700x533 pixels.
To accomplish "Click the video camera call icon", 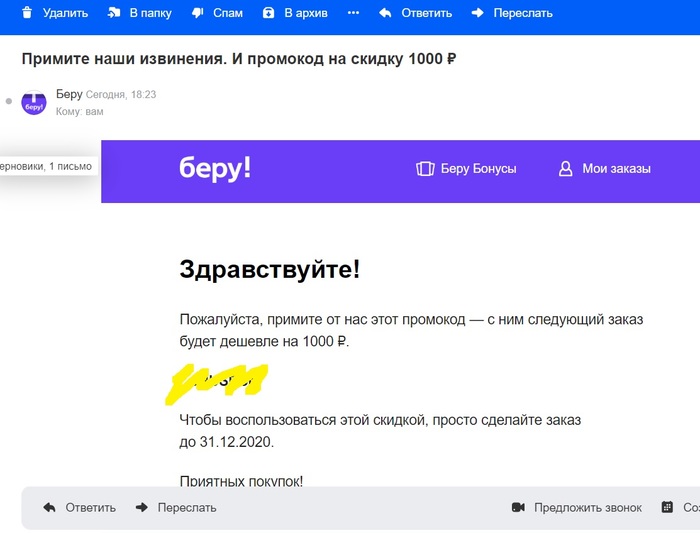I will click(x=518, y=508).
